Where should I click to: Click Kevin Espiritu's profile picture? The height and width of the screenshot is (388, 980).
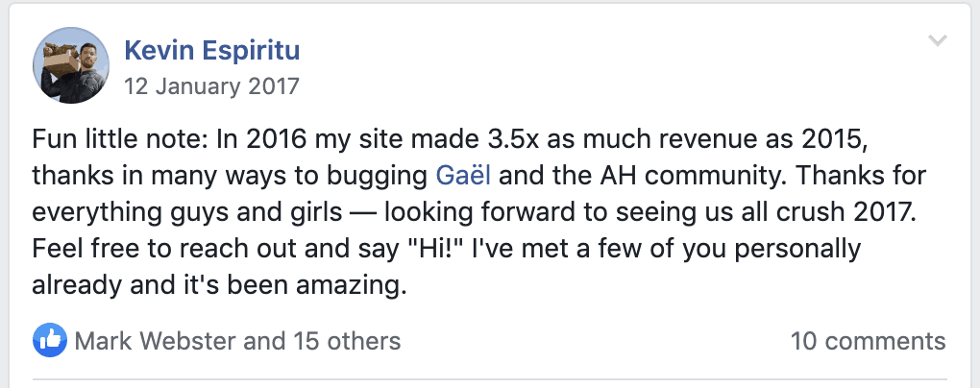coord(70,66)
